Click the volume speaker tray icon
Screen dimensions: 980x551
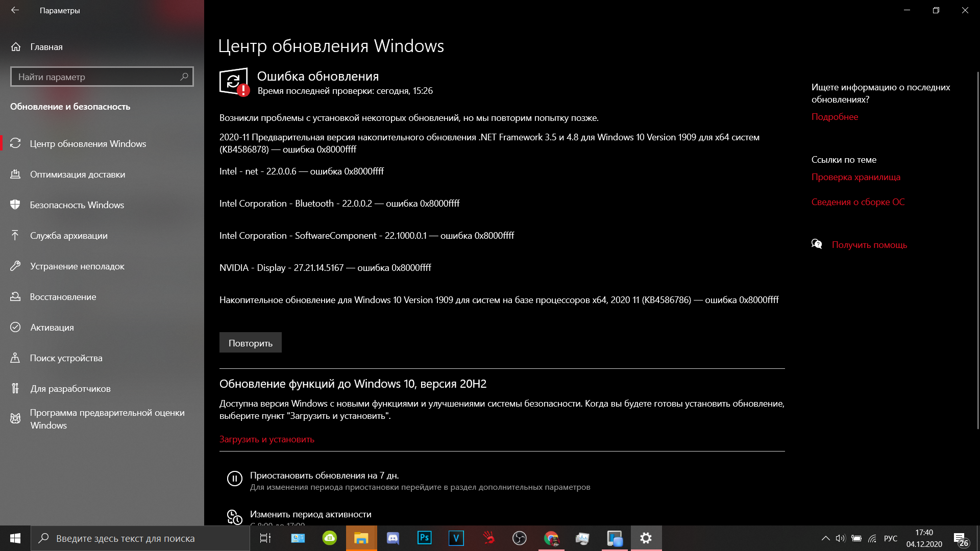pos(841,538)
